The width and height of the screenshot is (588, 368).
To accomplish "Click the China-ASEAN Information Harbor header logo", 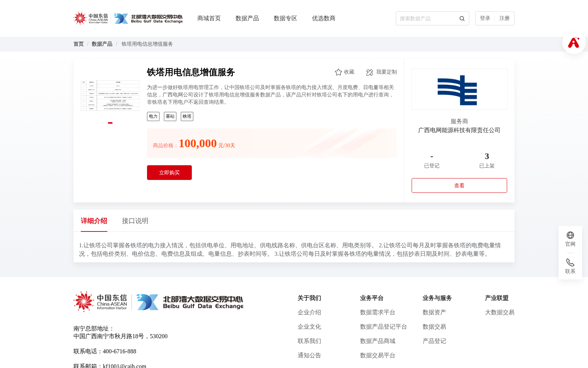I will point(91,18).
